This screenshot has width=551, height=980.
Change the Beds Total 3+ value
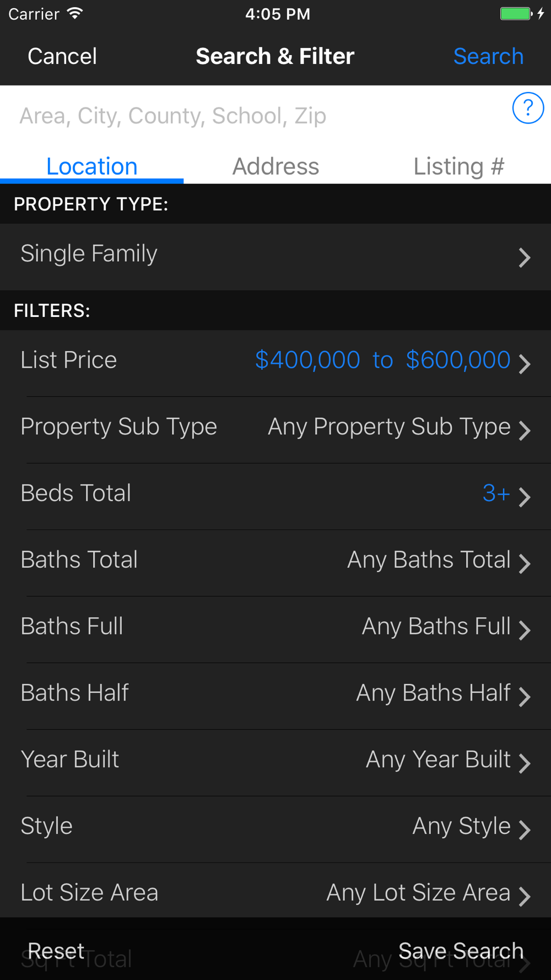click(496, 494)
